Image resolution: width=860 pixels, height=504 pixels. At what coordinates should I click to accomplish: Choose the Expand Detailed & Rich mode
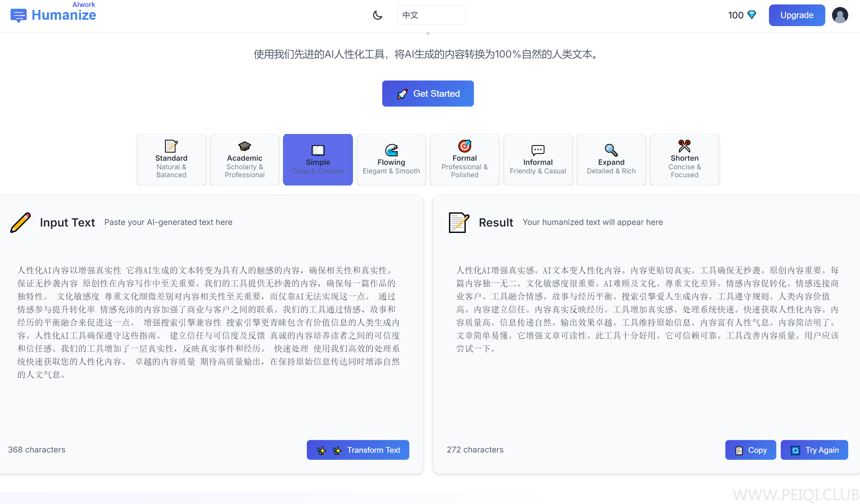[x=611, y=160]
